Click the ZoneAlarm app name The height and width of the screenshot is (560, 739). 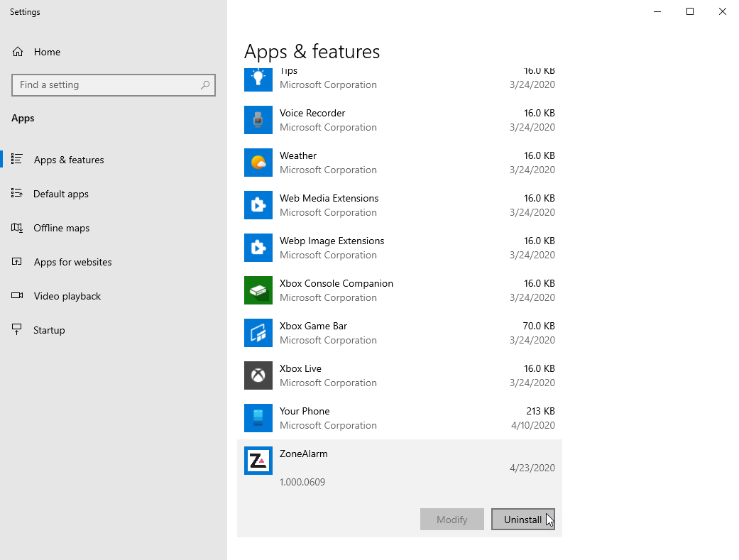pyautogui.click(x=304, y=454)
